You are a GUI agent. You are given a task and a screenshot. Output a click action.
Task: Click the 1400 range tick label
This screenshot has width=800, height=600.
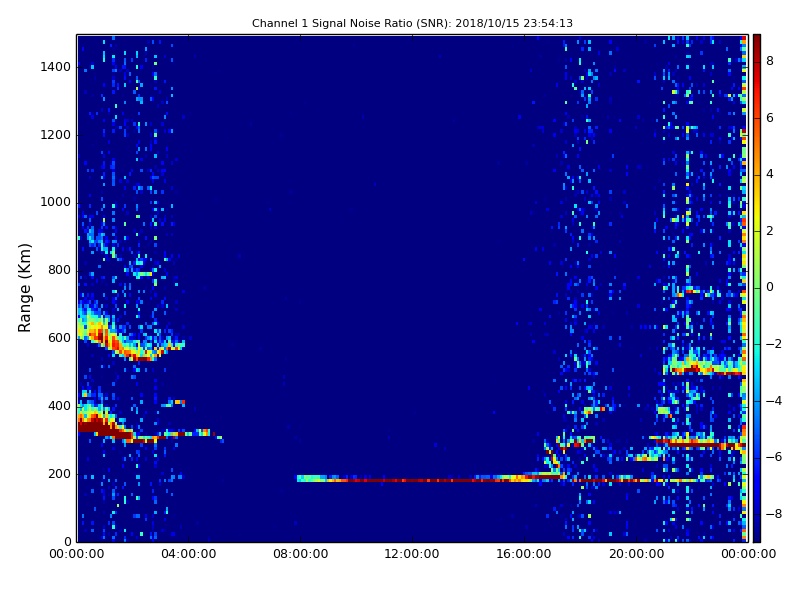56,67
